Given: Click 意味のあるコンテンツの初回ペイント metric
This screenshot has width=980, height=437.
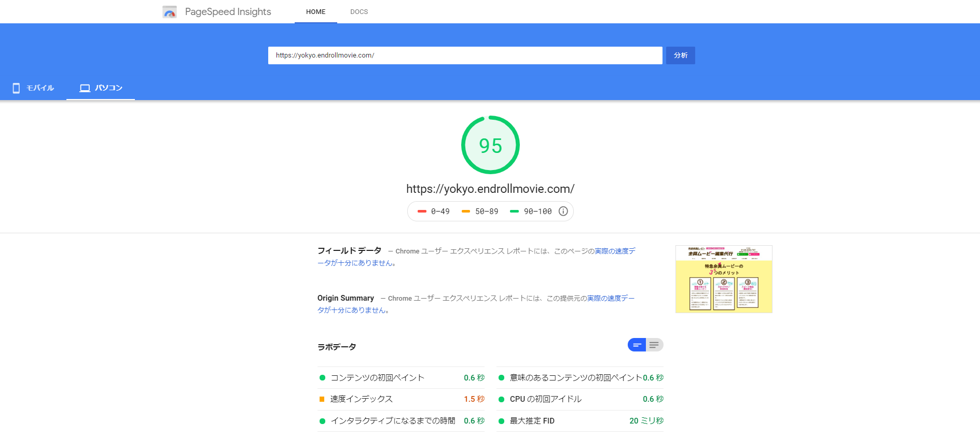Looking at the screenshot, I should tap(580, 378).
